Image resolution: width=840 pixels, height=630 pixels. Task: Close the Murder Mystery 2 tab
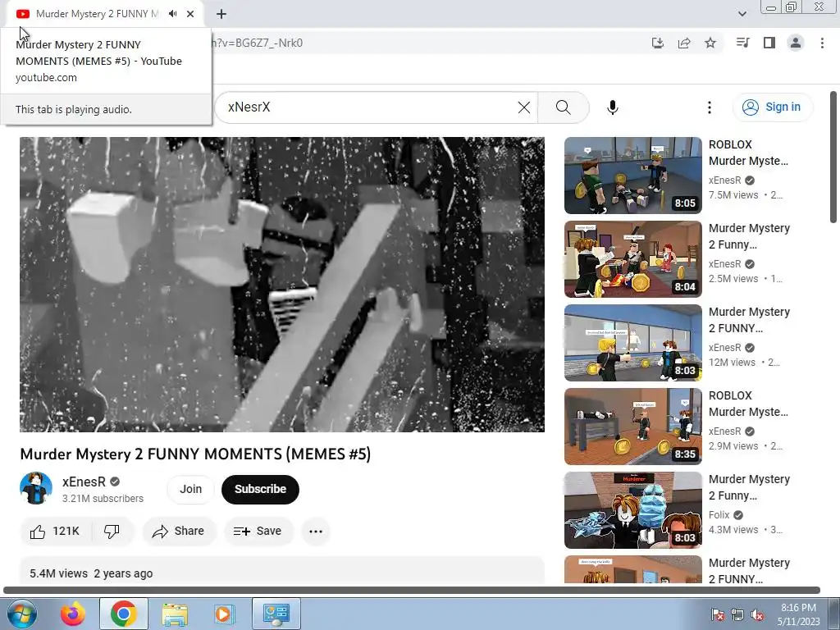click(x=190, y=14)
